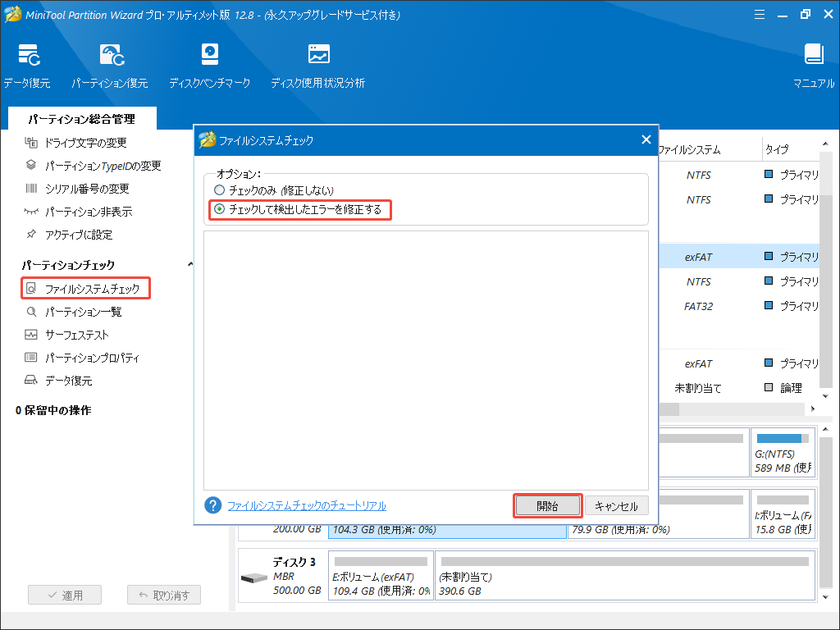Open ファイルシステムチェック in sidebar
The height and width of the screenshot is (630, 840).
tap(85, 288)
